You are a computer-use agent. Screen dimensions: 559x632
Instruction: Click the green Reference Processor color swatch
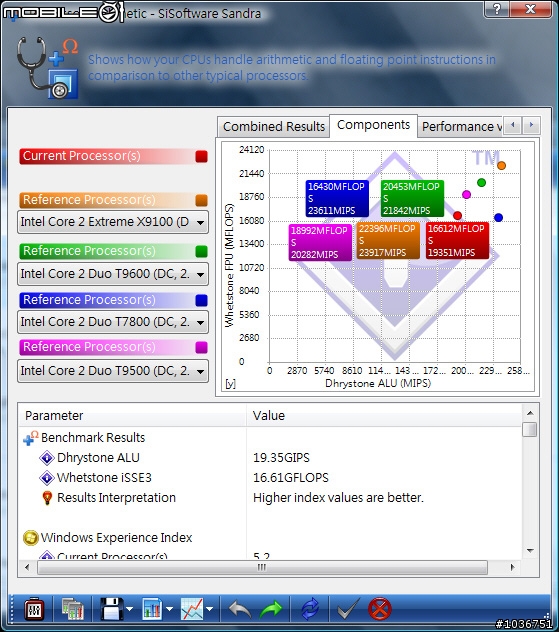click(202, 252)
